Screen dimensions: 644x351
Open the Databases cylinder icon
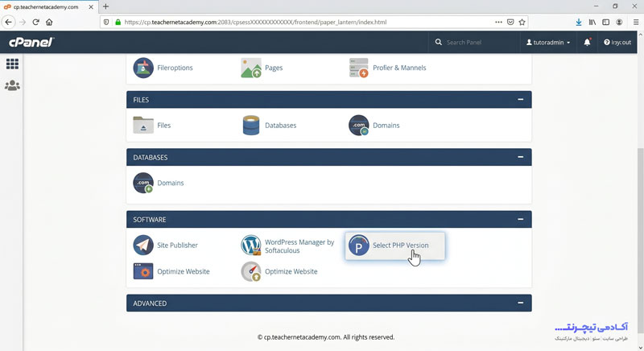point(250,126)
